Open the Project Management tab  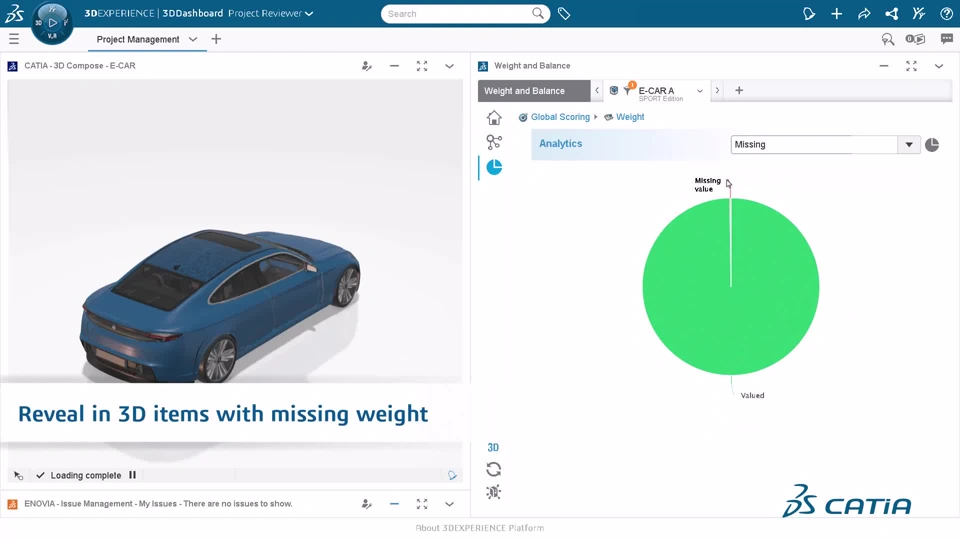(138, 39)
